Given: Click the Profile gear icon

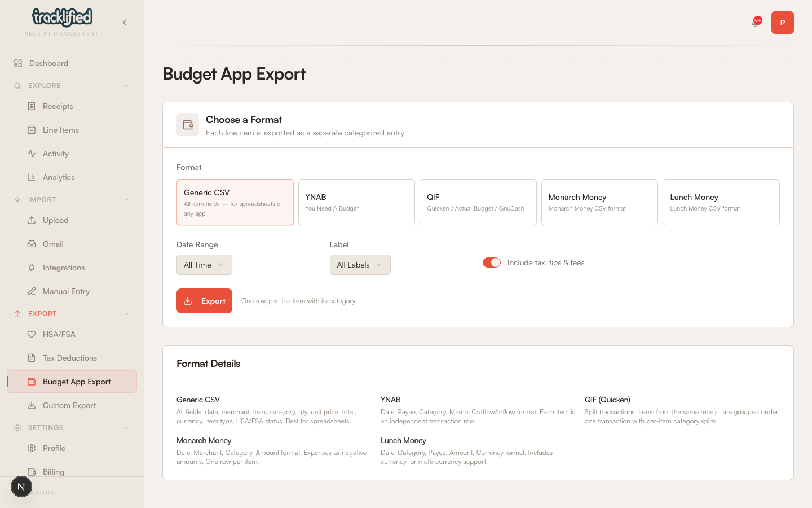Looking at the screenshot, I should [x=32, y=448].
